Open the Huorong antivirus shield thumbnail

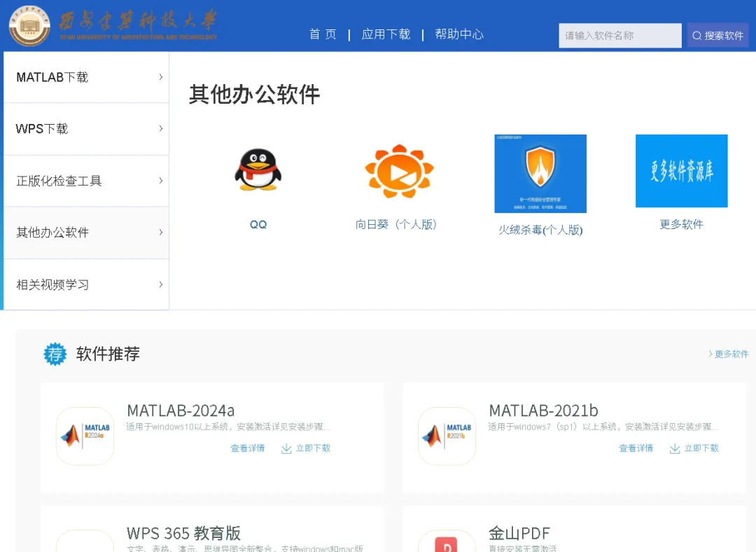pos(540,174)
